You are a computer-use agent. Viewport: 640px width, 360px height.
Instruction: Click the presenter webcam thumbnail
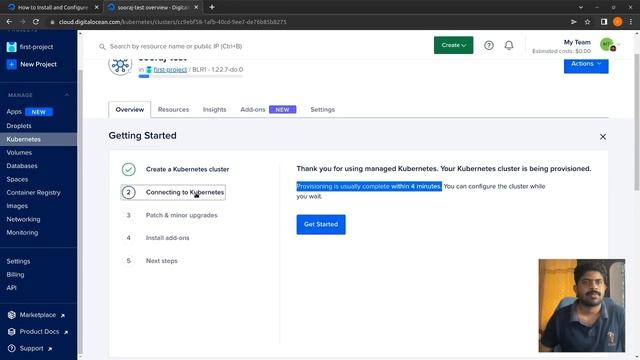click(x=582, y=306)
